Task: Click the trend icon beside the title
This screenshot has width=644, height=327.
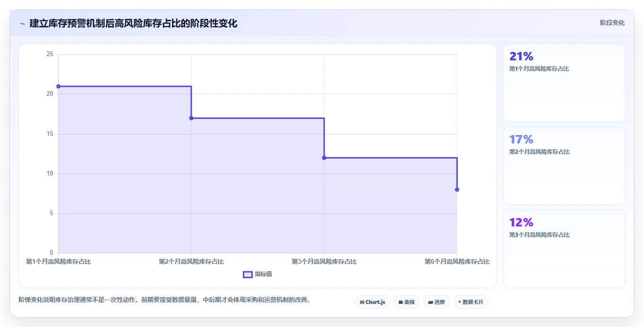Action: 22,24
